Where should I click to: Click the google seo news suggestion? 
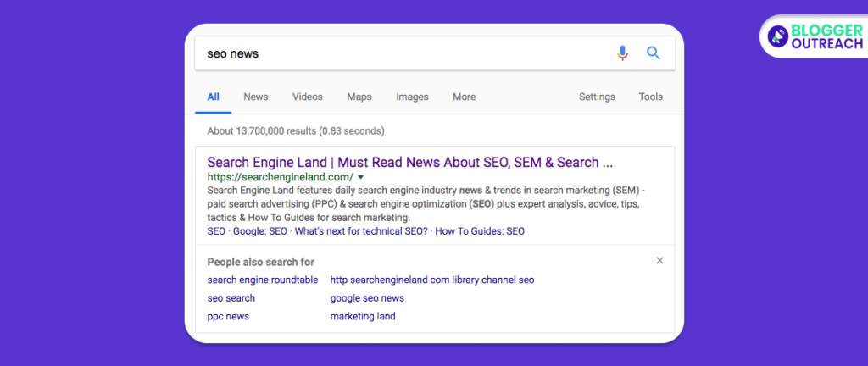(367, 298)
